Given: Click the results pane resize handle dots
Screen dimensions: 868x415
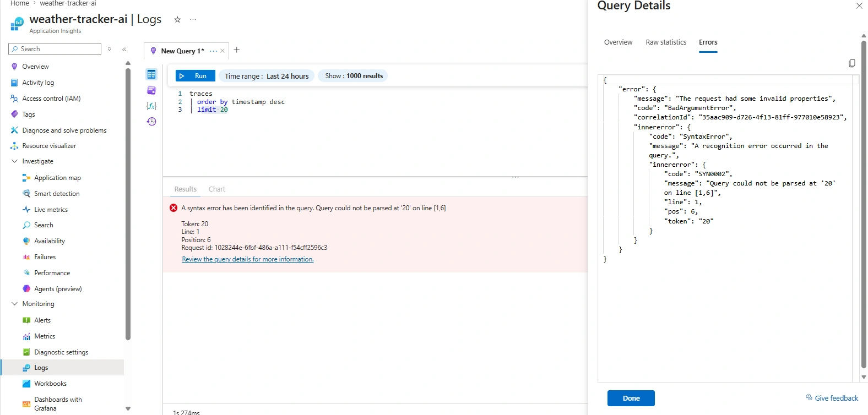Looking at the screenshot, I should [516, 177].
